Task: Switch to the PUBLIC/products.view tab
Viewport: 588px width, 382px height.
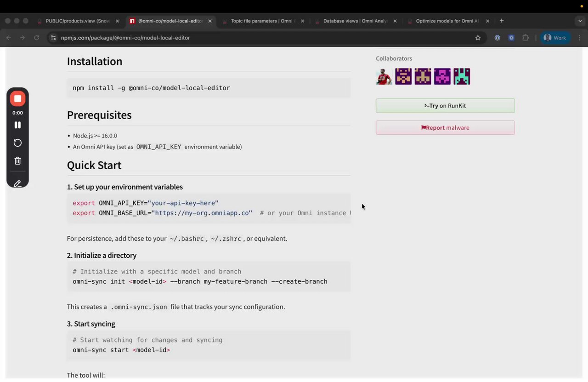Action: 78,21
